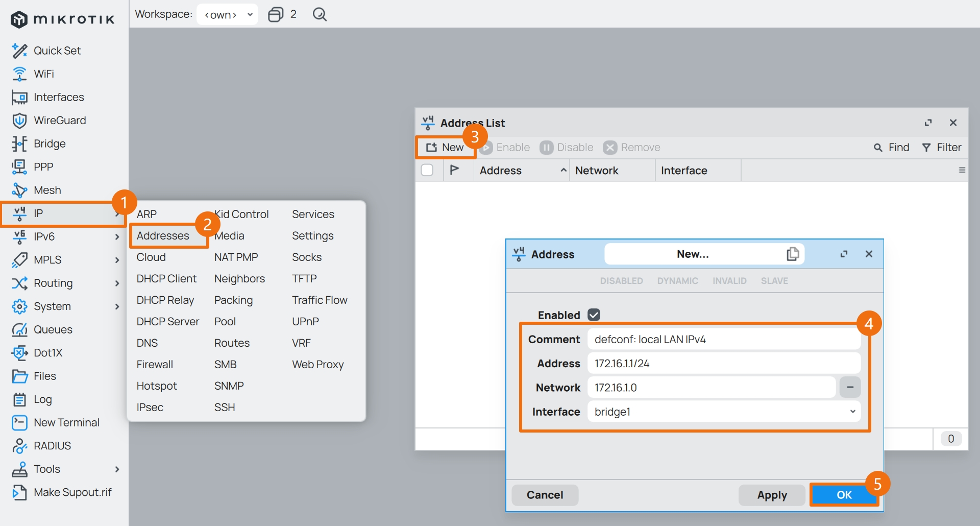
Task: Click the Interface column header
Action: 698,170
